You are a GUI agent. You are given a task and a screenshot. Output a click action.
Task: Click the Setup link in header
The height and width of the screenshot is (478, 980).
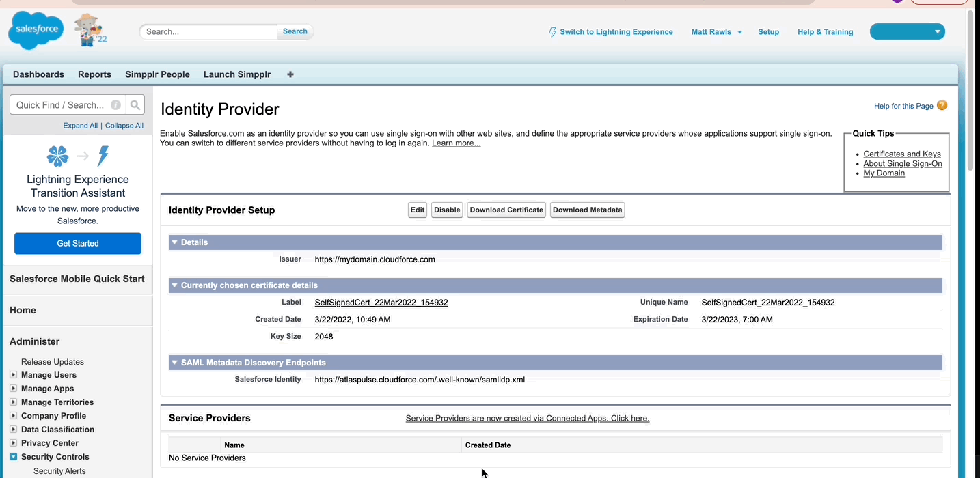[769, 32]
